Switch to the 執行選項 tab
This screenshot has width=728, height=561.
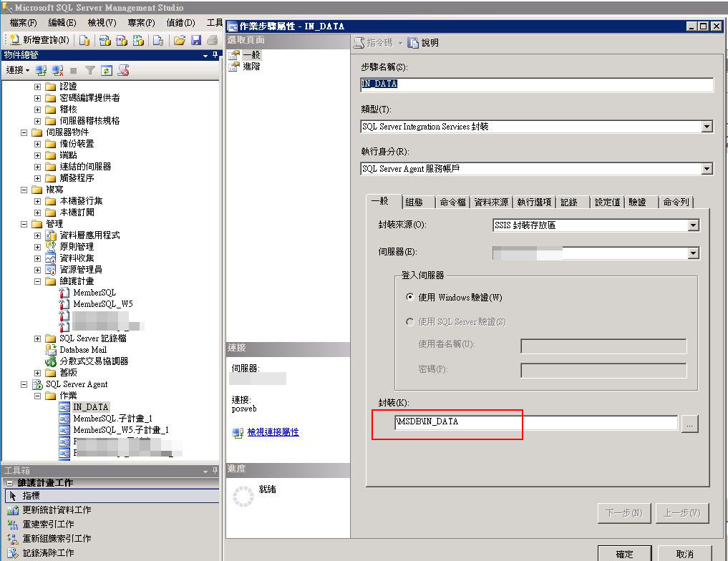pyautogui.click(x=534, y=203)
